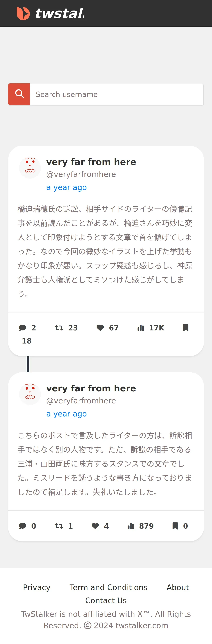This screenshot has height=644, width=212.
Task: Click the views chart icon showing 879
Action: pos(131,526)
